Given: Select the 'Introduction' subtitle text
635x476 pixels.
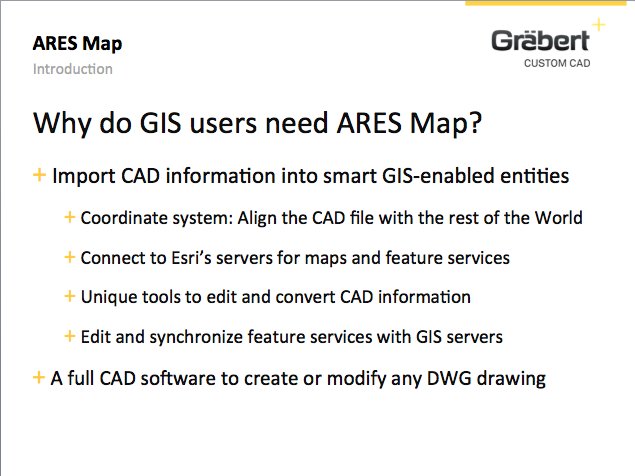Looking at the screenshot, I should [72, 69].
